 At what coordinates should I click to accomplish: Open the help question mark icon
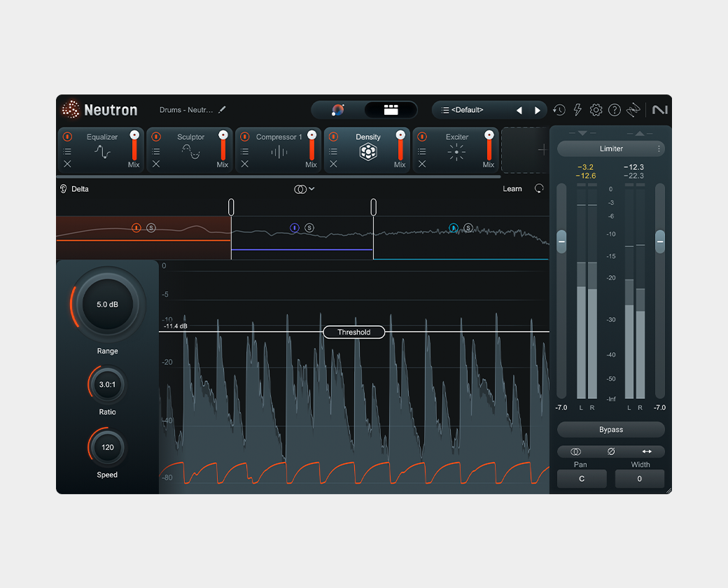(615, 110)
